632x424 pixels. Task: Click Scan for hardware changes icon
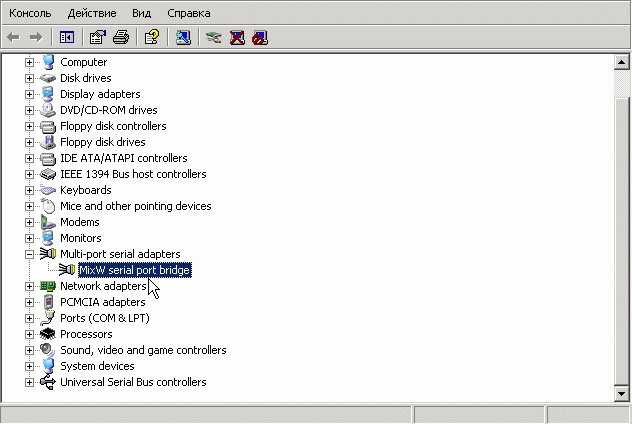[183, 38]
